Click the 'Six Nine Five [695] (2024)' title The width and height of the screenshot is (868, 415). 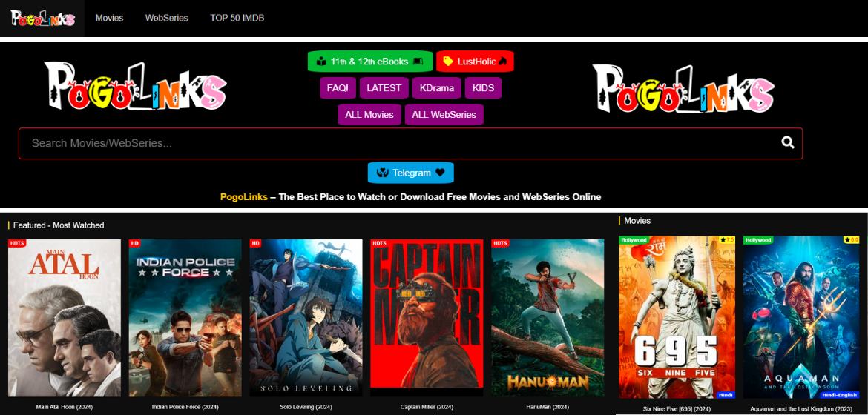[677, 409]
